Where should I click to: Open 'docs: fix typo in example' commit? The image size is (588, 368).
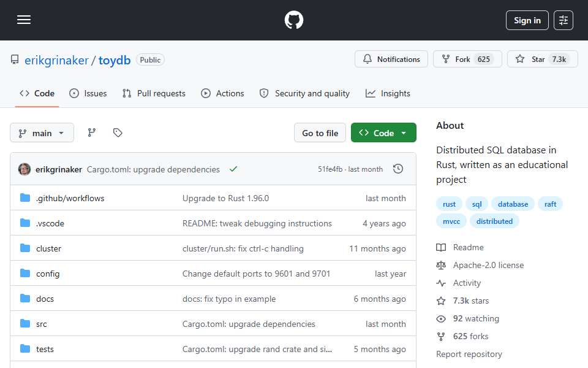click(228, 299)
